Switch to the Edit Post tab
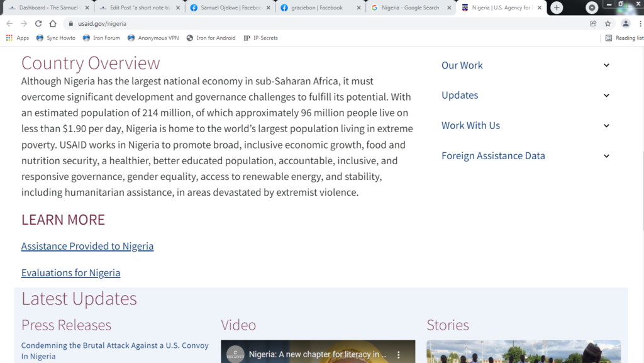The image size is (644, 363). pos(139,8)
